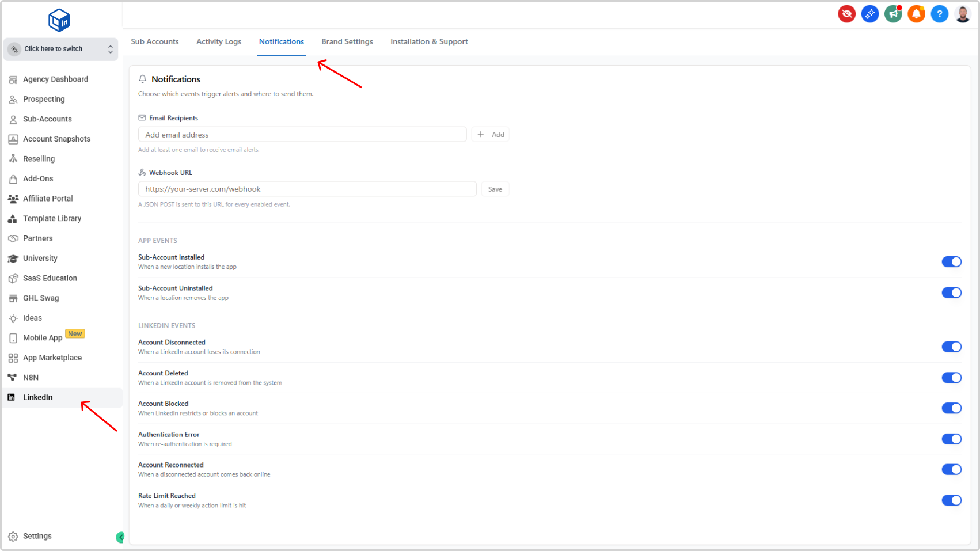Open the Click here to switch account selector

click(x=60, y=49)
